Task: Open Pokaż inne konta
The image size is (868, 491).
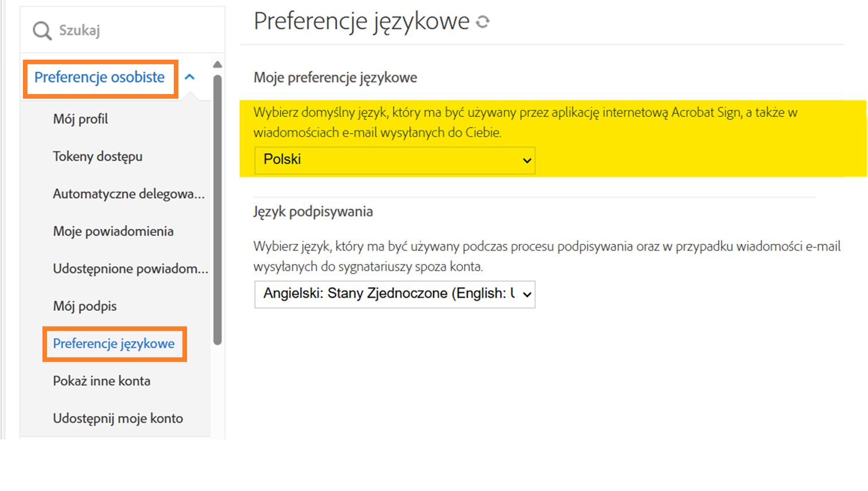Action: (x=102, y=381)
